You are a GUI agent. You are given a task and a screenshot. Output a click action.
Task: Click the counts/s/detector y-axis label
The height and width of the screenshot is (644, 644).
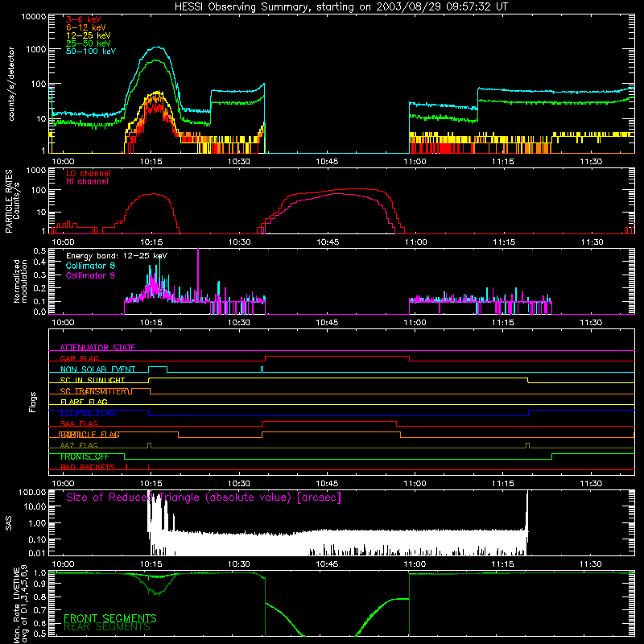11,84
